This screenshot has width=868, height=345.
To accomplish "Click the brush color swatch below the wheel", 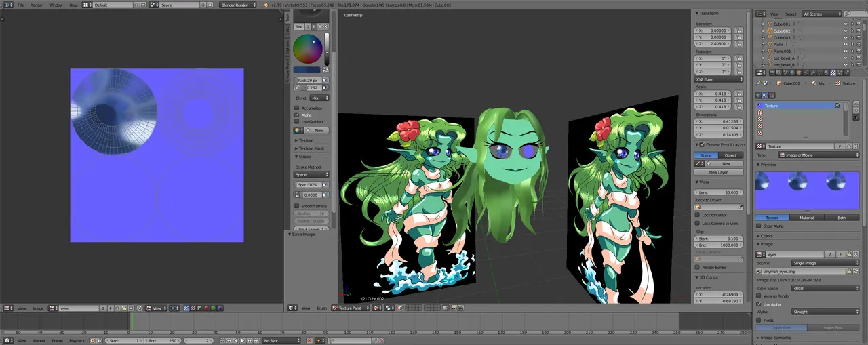I will (x=307, y=70).
